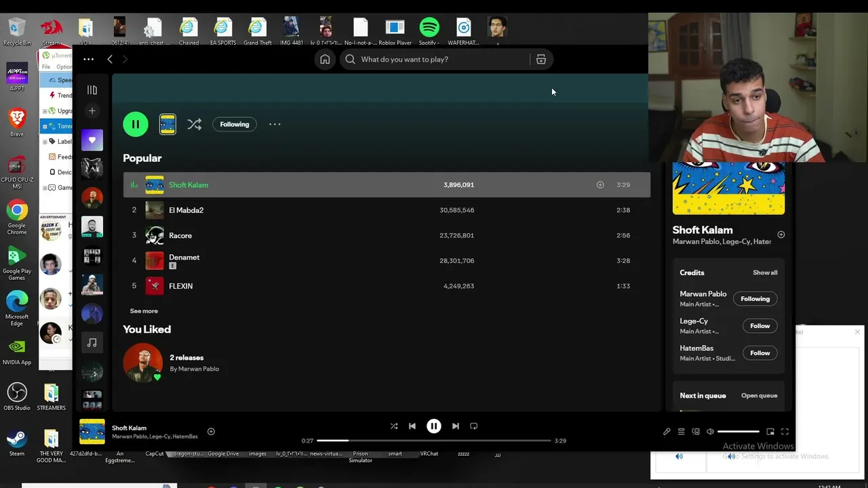Open the lyrics microphone icon in player bar
868x488 pixels.
tap(667, 432)
